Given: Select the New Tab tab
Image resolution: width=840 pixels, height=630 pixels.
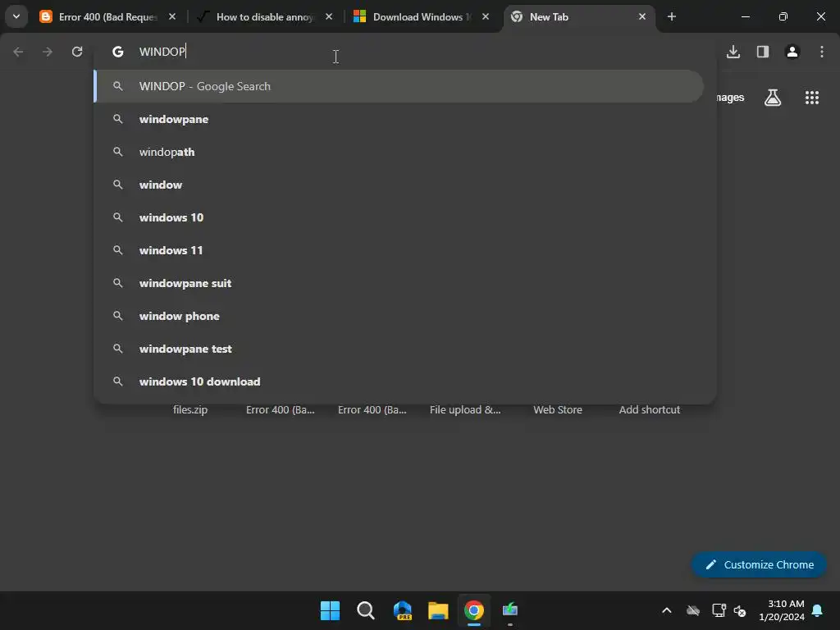Looking at the screenshot, I should pos(578,16).
